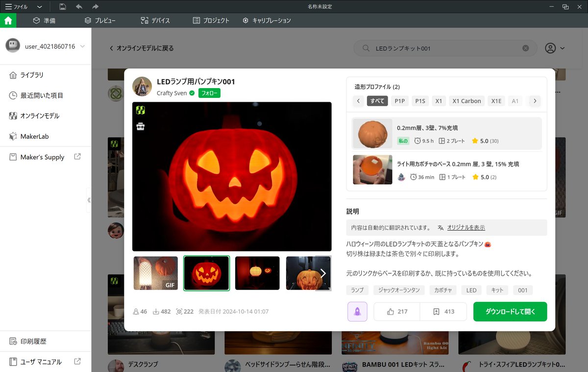
Task: Boost the model with the rocket icon
Action: click(357, 311)
